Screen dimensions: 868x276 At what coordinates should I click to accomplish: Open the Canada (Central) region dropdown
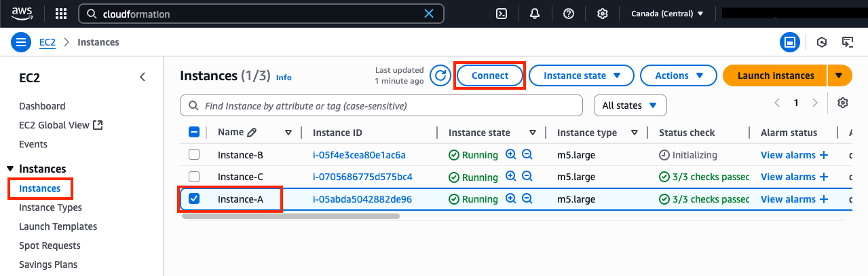[x=667, y=14]
